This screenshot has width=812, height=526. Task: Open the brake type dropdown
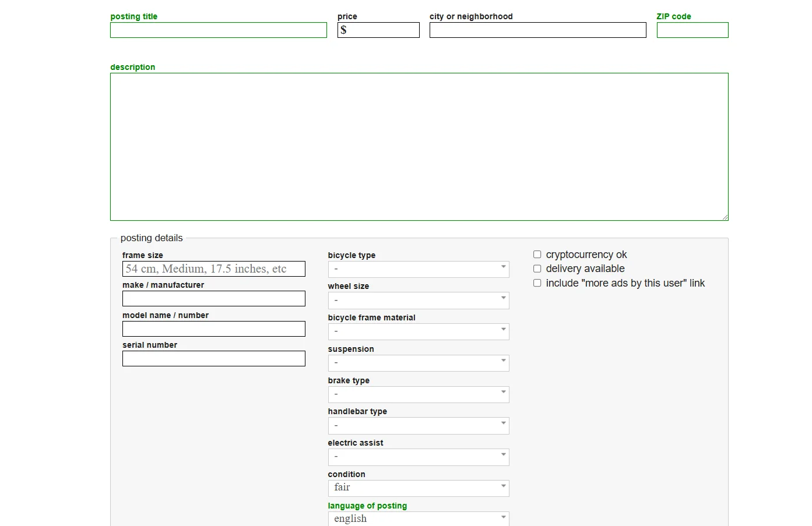(x=418, y=394)
